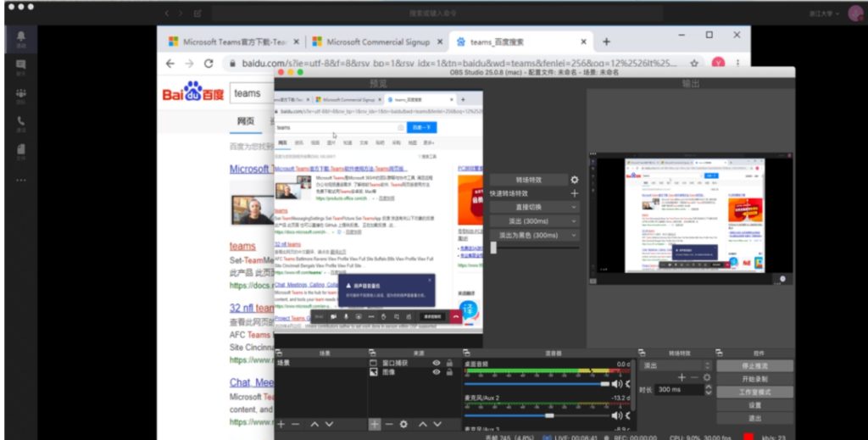Add a quick transition with plus icon
Image resolution: width=868 pixels, height=440 pixels.
[x=575, y=193]
